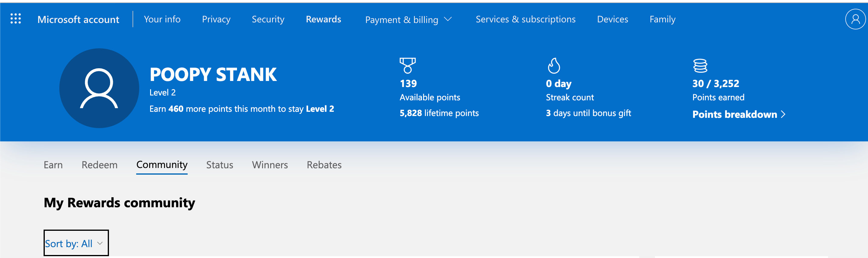The image size is (868, 258).
Task: Open the Security page
Action: pyautogui.click(x=268, y=19)
